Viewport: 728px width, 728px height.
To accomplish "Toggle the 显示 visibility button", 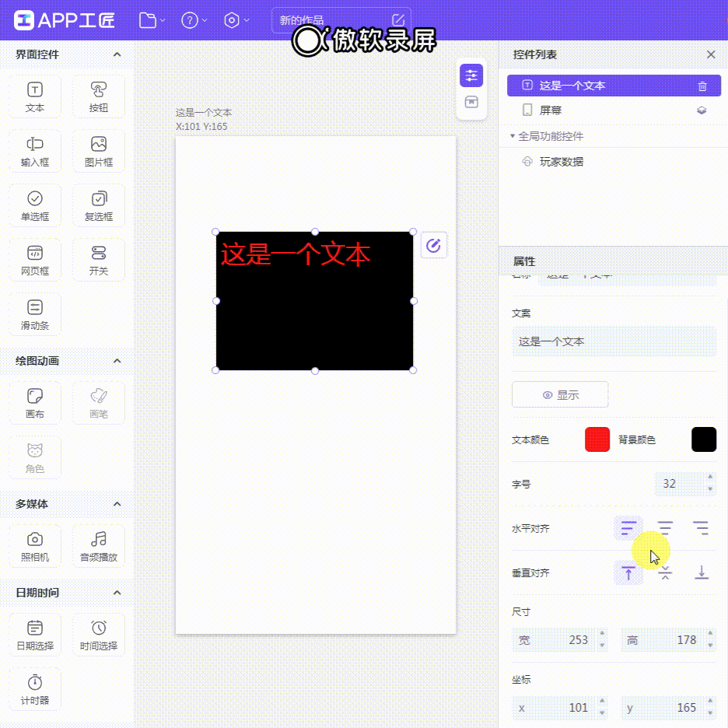I will coord(560,394).
